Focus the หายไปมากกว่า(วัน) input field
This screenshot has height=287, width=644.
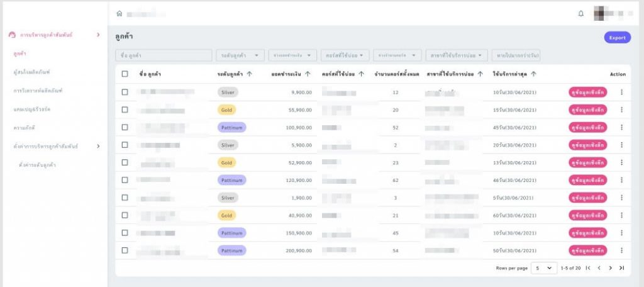click(x=516, y=55)
